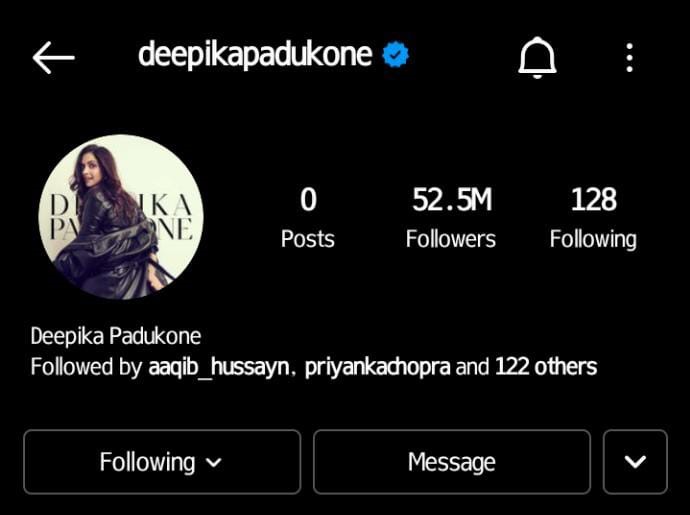Open the three-dot options menu
This screenshot has width=690, height=515.
point(630,58)
